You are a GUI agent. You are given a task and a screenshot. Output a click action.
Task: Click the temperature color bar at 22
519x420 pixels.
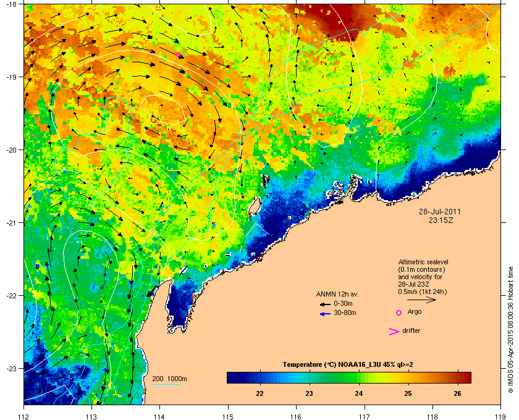tap(260, 377)
